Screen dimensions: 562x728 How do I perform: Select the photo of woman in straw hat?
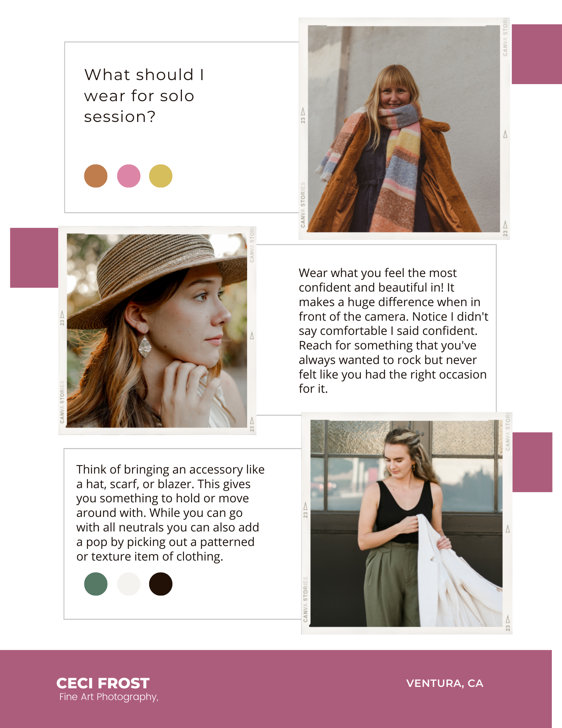pyautogui.click(x=157, y=331)
